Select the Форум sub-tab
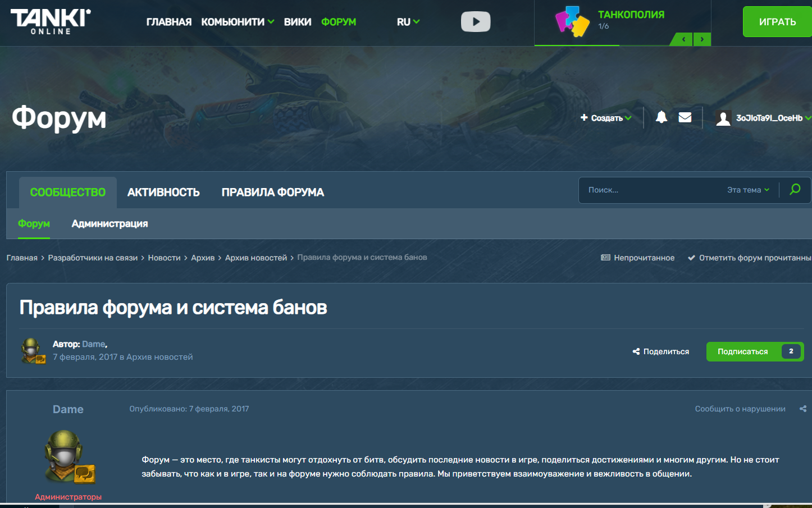 [34, 223]
